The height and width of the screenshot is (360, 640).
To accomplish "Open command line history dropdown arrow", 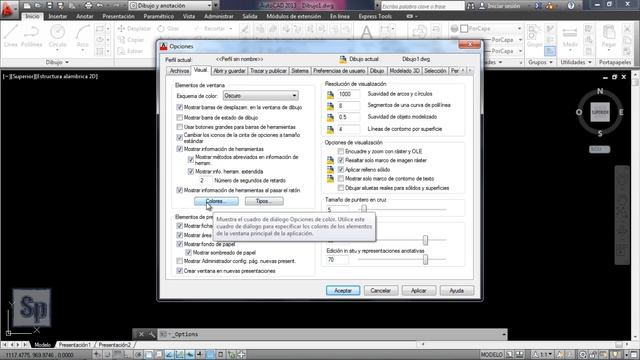I will (x=504, y=334).
